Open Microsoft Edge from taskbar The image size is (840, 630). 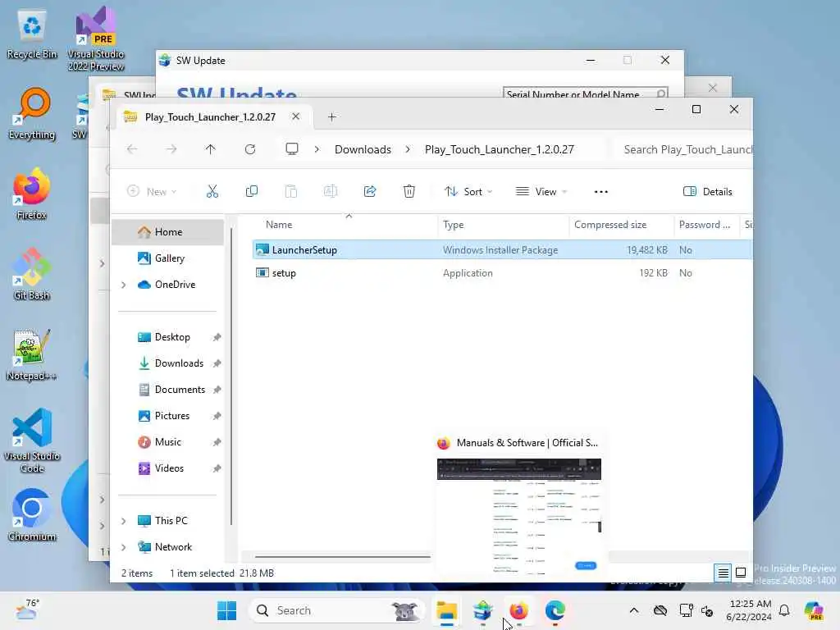click(x=555, y=610)
